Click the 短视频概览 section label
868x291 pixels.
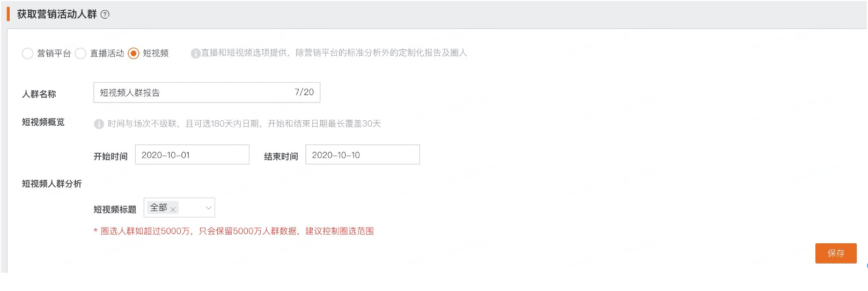coord(43,122)
